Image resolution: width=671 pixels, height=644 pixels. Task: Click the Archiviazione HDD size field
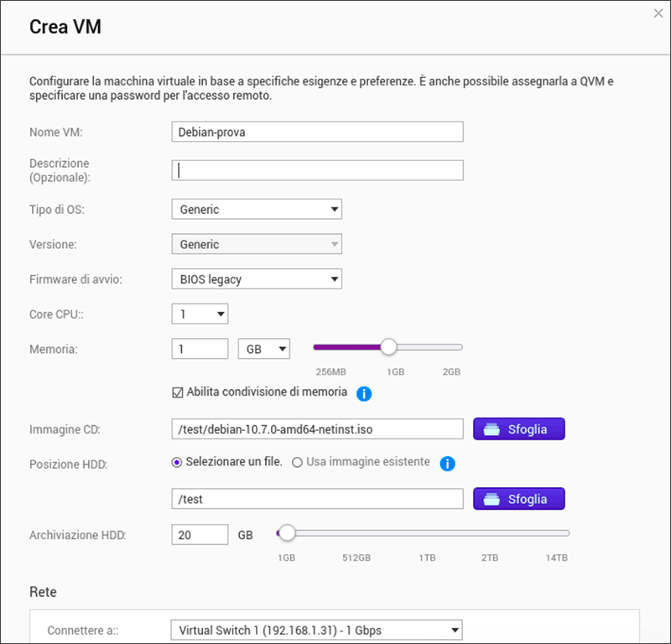tap(200, 535)
